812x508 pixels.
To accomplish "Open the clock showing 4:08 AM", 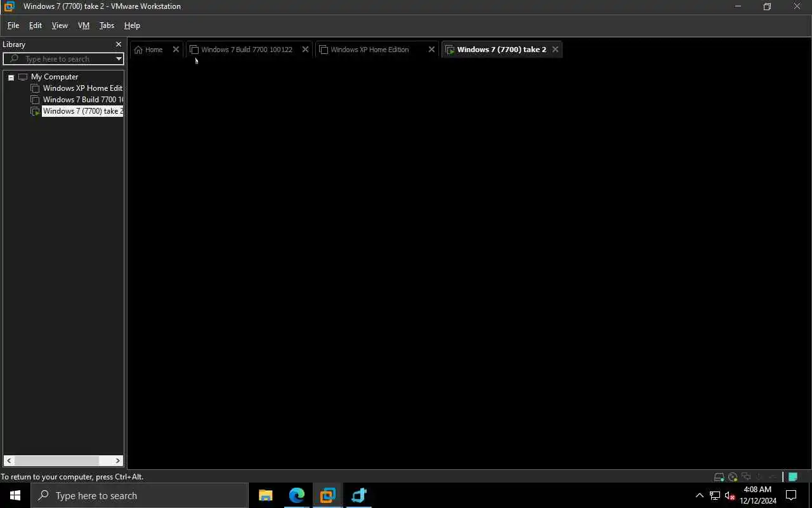I will click(758, 495).
